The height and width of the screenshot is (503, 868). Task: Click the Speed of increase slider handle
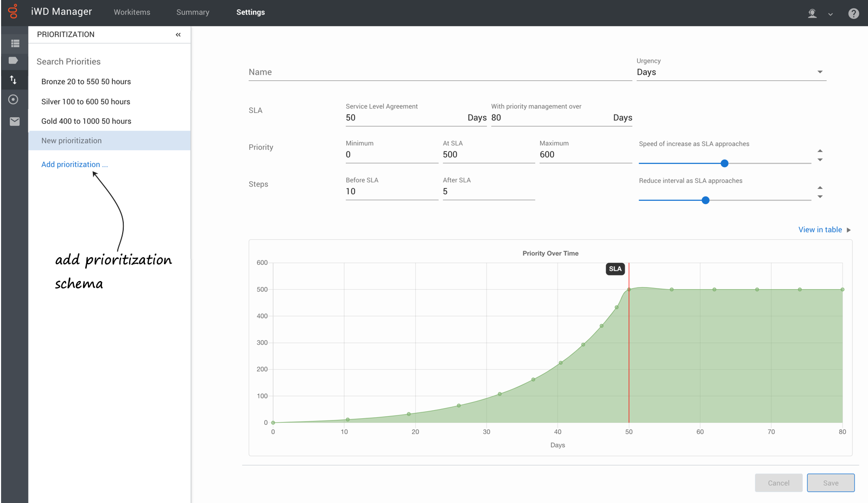coord(724,163)
